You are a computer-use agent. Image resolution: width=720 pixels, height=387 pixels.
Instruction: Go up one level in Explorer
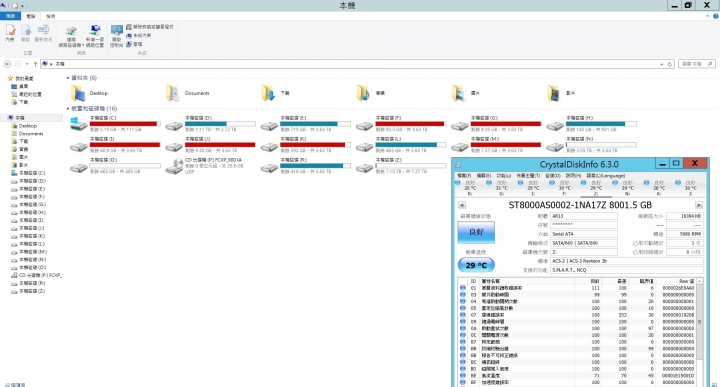(35, 64)
